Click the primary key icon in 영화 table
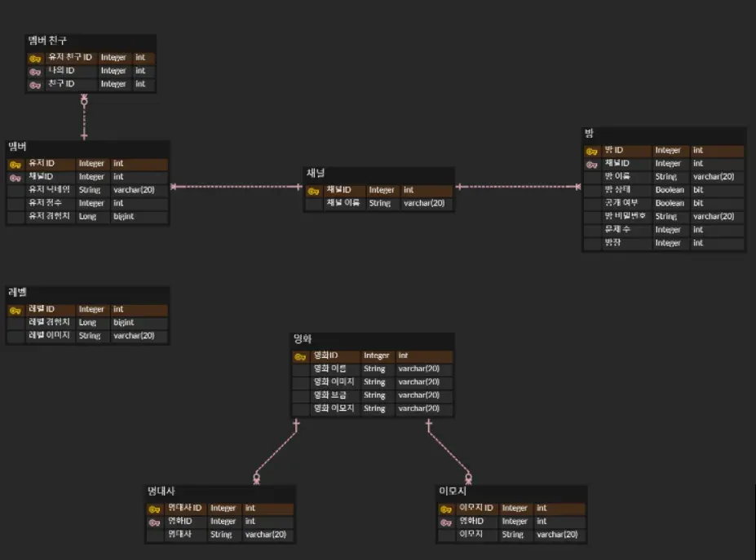This screenshot has height=560, width=756. 300,357
